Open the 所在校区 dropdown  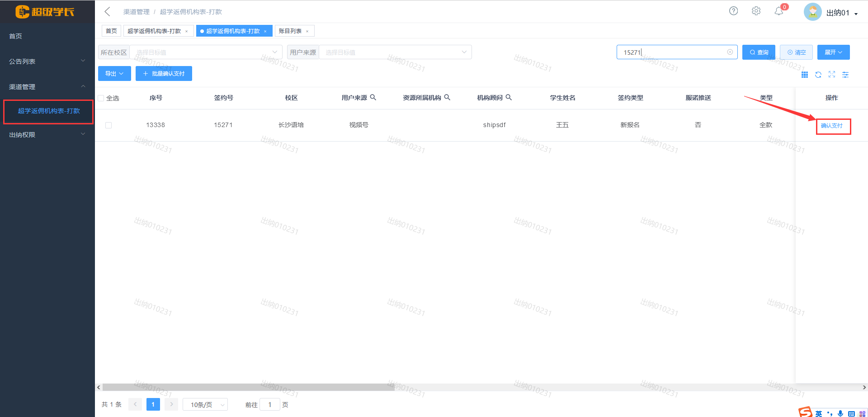[x=206, y=52]
